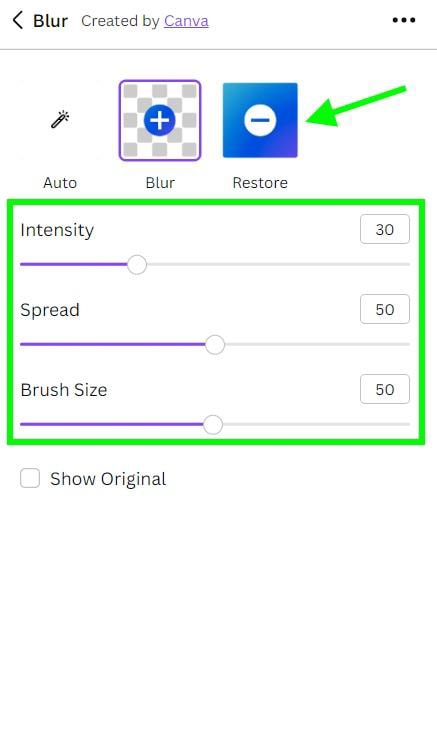Click the Show Original label text
This screenshot has width=437, height=749.
pos(108,479)
